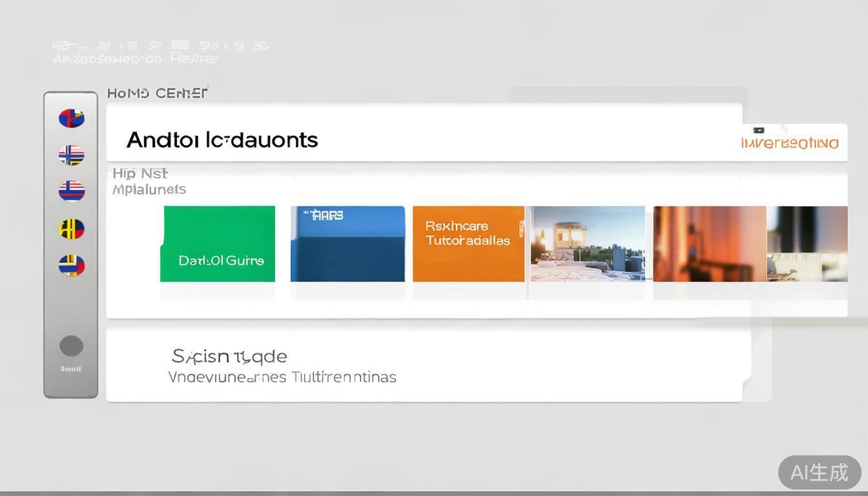Click the fourth yellow-and-black flag icon
The width and height of the screenshot is (868, 496).
[72, 229]
